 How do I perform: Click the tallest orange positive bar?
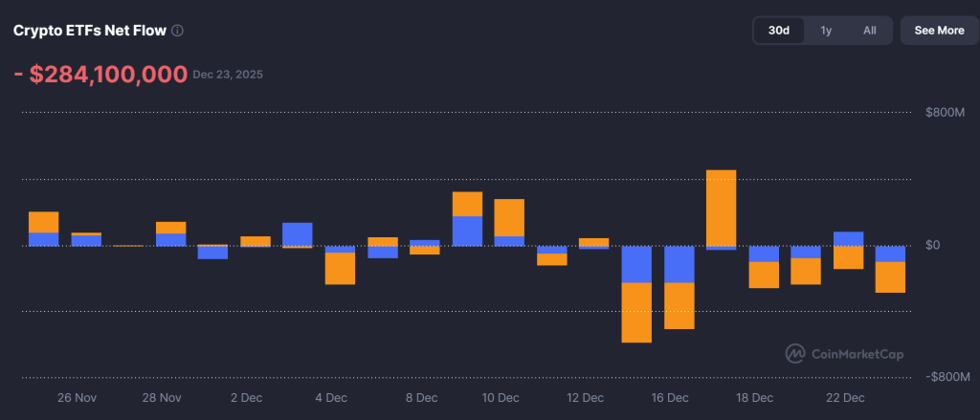pyautogui.click(x=721, y=208)
